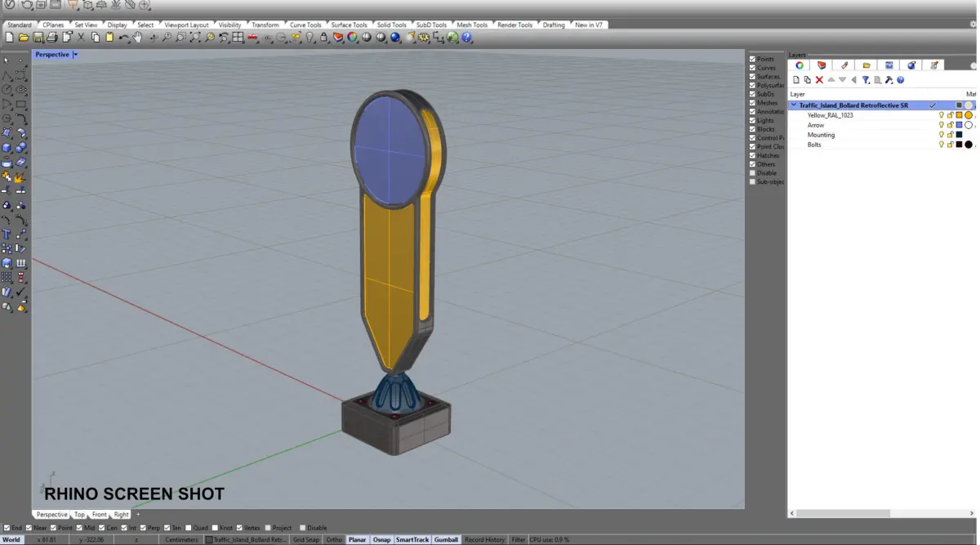Toggle the Surfaces selection filter checkbox
This screenshot has height=545, width=980.
pos(752,77)
